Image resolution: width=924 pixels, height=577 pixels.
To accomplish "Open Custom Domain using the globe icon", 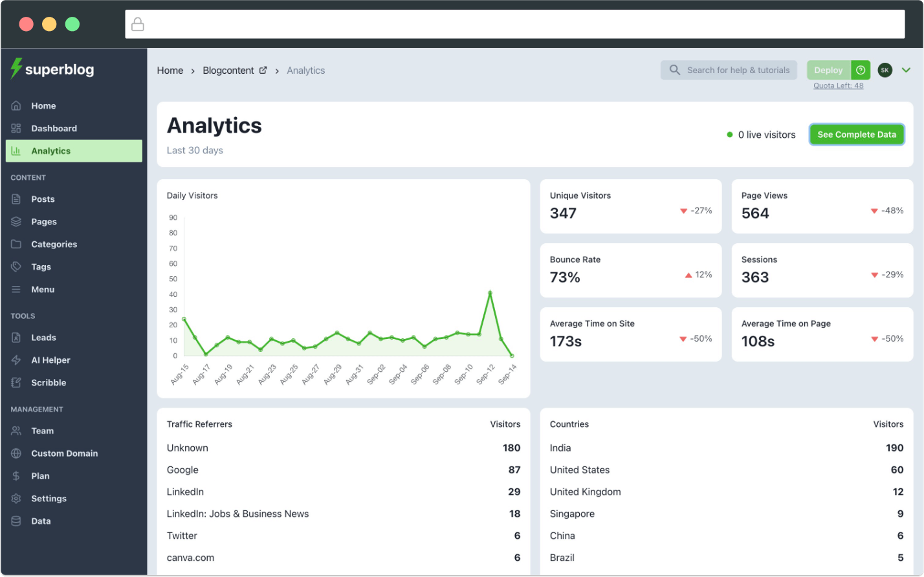I will click(17, 453).
